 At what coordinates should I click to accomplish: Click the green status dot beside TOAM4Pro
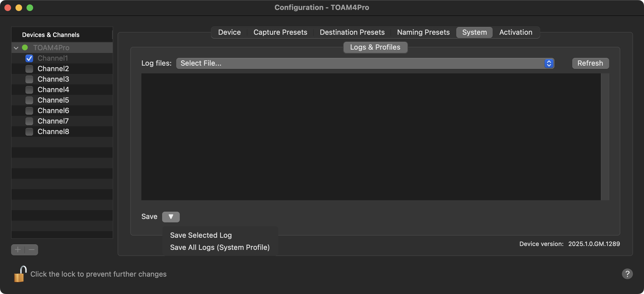(25, 47)
